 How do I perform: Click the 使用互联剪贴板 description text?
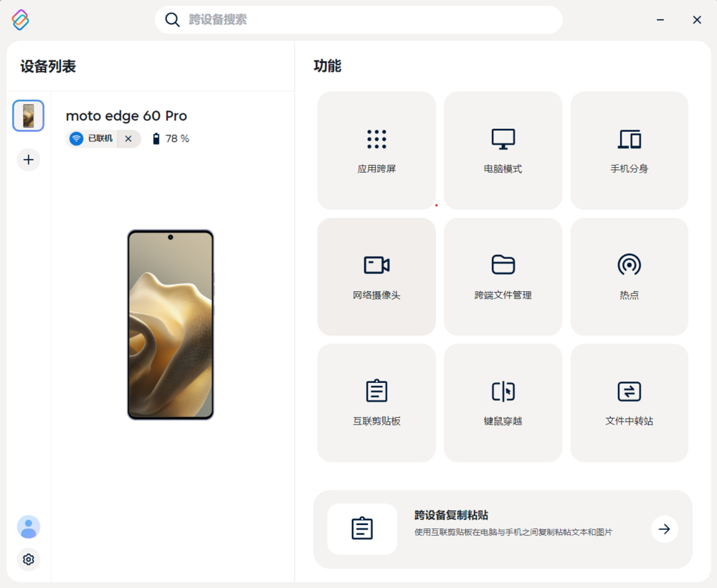tap(513, 532)
